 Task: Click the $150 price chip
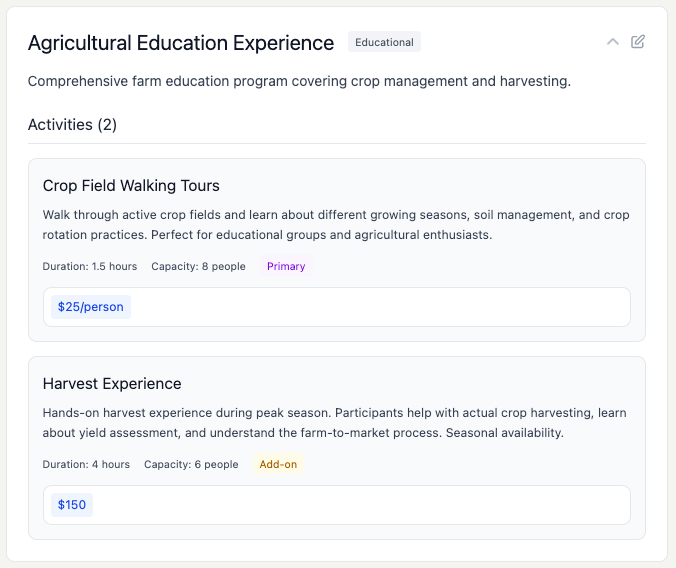click(72, 505)
